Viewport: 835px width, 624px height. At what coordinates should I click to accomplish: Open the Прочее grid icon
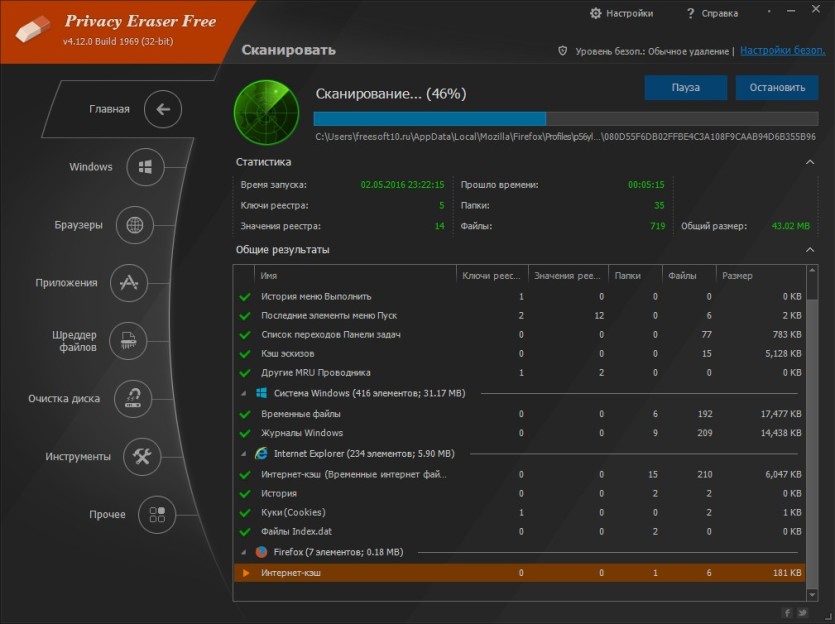click(157, 514)
